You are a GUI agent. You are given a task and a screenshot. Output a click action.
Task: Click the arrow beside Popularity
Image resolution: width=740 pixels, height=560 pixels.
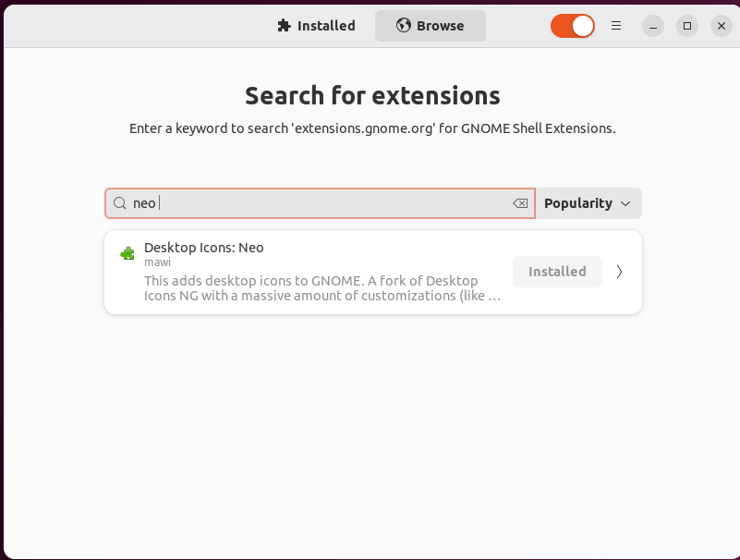[x=625, y=203]
